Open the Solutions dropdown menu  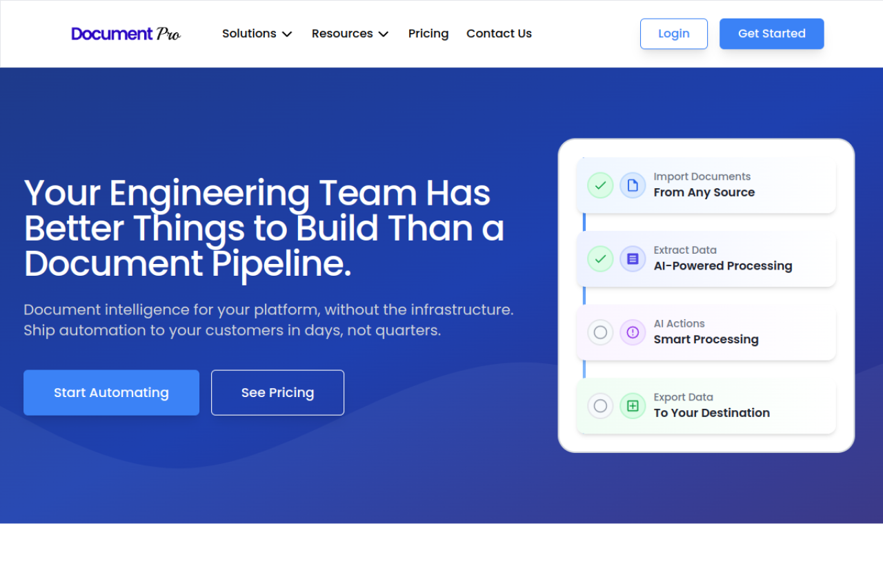point(257,34)
